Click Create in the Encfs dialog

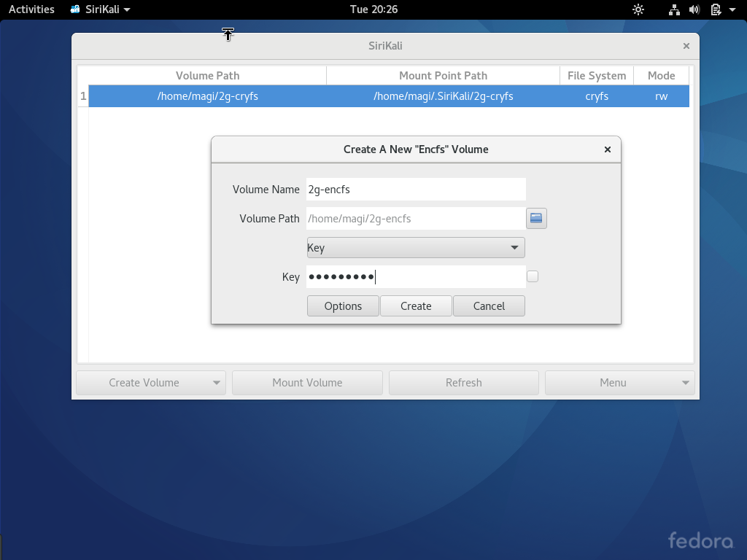(416, 306)
